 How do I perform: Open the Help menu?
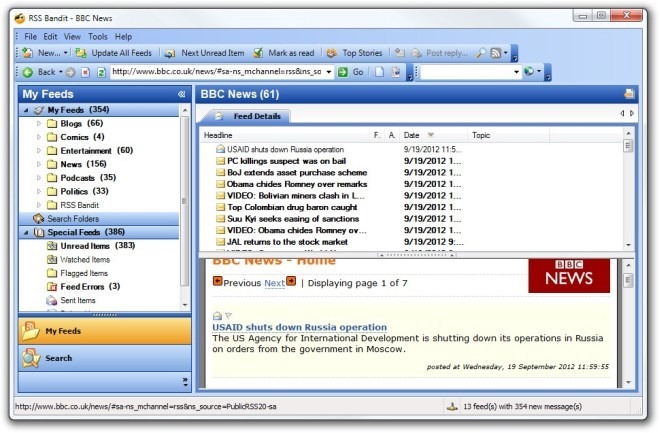click(x=123, y=37)
